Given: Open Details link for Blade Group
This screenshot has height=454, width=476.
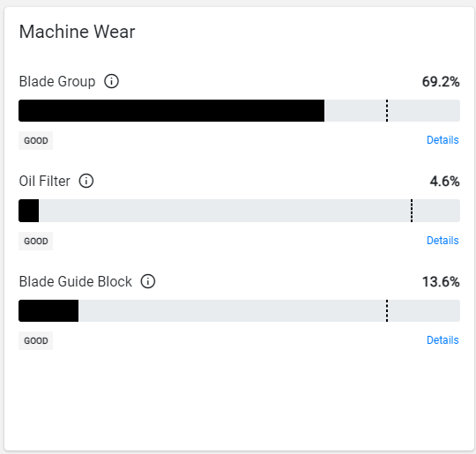Looking at the screenshot, I should point(443,140).
